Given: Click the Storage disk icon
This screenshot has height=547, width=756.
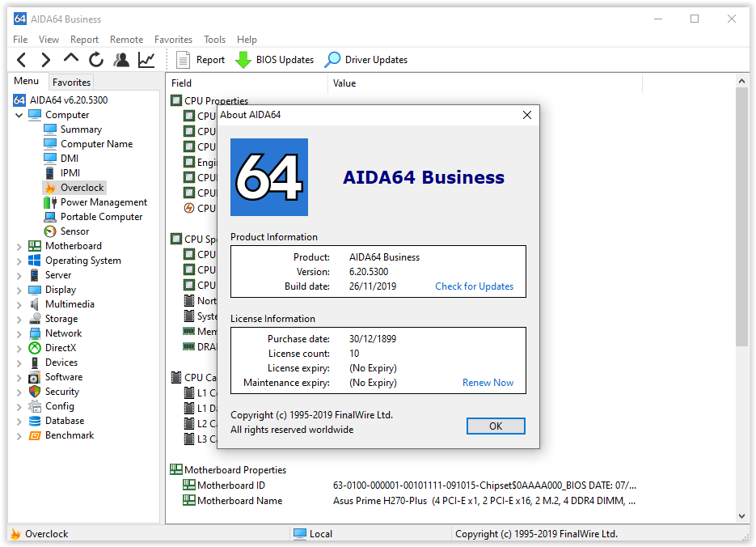Looking at the screenshot, I should pos(35,319).
